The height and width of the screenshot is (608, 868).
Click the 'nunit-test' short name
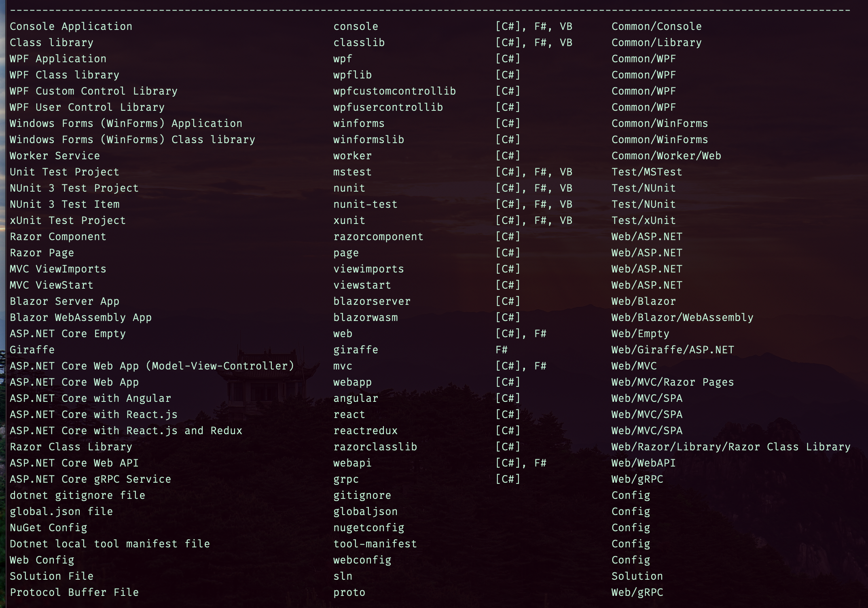365,205
